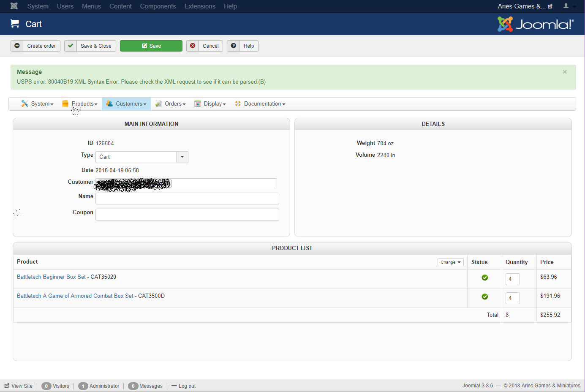Open the Help menu in top bar

click(230, 6)
